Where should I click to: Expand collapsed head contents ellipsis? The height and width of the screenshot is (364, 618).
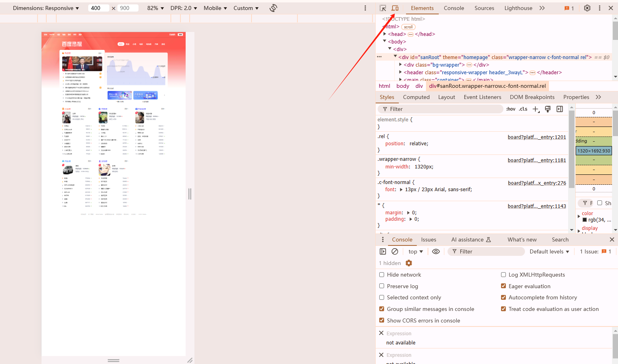[410, 34]
